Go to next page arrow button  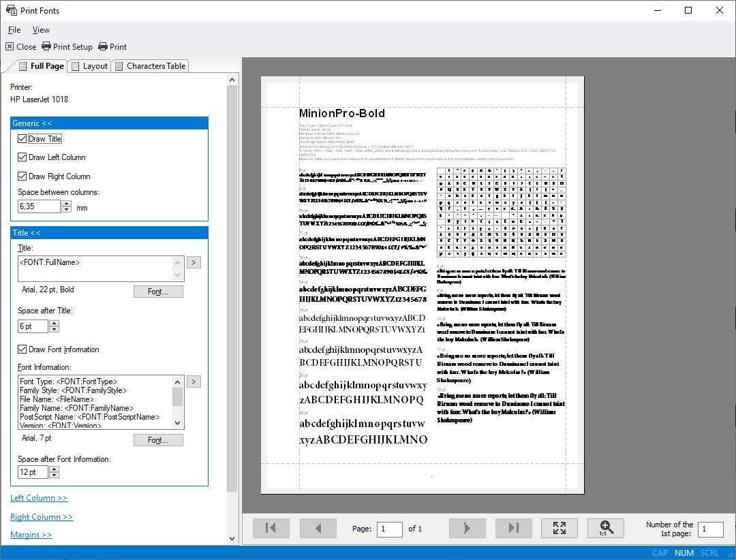coord(467,528)
